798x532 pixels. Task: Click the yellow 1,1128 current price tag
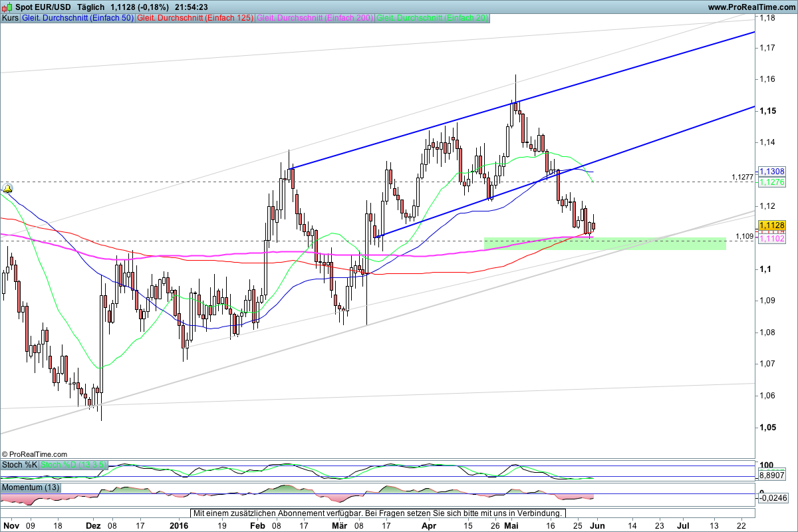pyautogui.click(x=772, y=225)
